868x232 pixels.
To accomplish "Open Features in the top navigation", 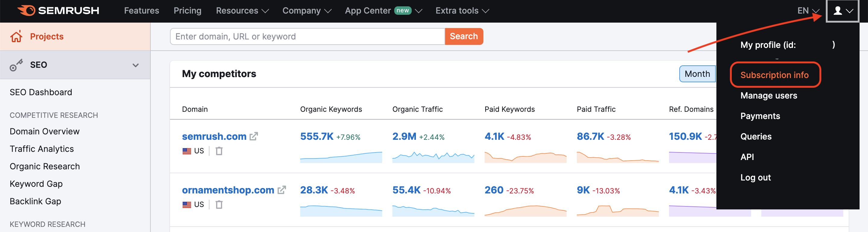I will click(x=142, y=11).
